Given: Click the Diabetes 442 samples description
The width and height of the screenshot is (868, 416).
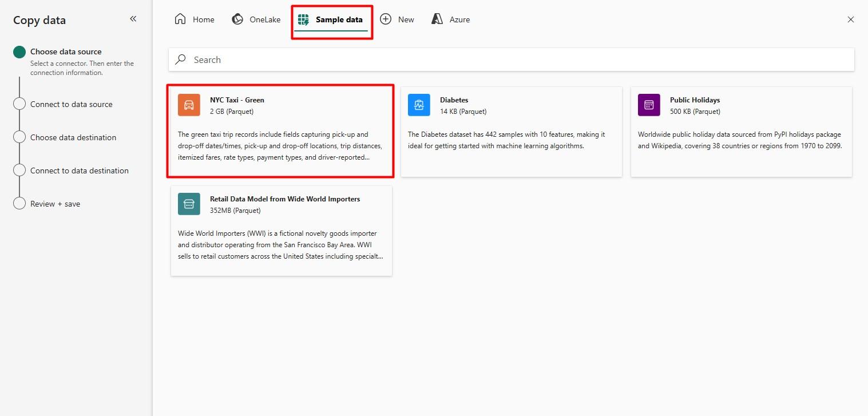Looking at the screenshot, I should point(506,140).
